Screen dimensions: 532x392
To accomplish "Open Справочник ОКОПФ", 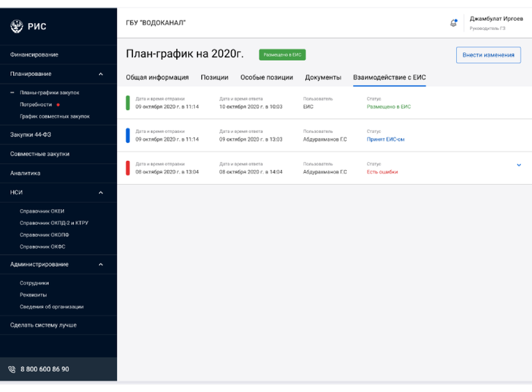I will [44, 235].
